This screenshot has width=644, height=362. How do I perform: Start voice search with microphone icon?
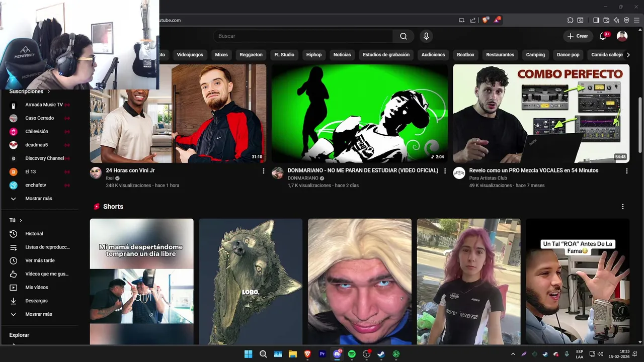pos(426,36)
